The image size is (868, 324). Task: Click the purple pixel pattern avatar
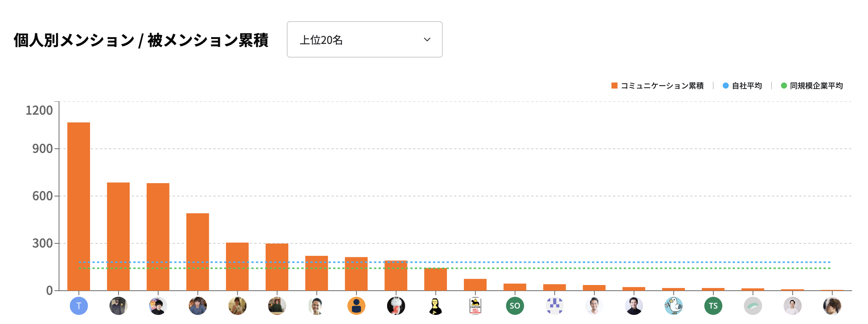(555, 306)
